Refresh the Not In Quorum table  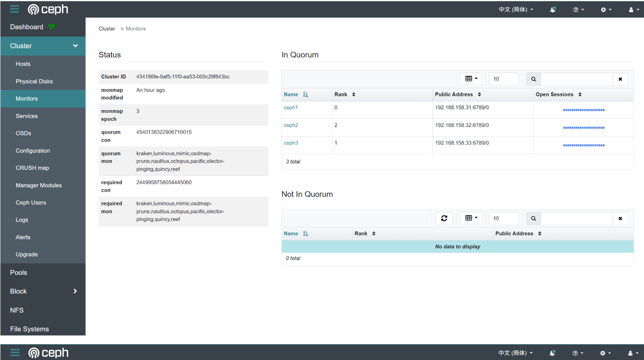pyautogui.click(x=444, y=218)
